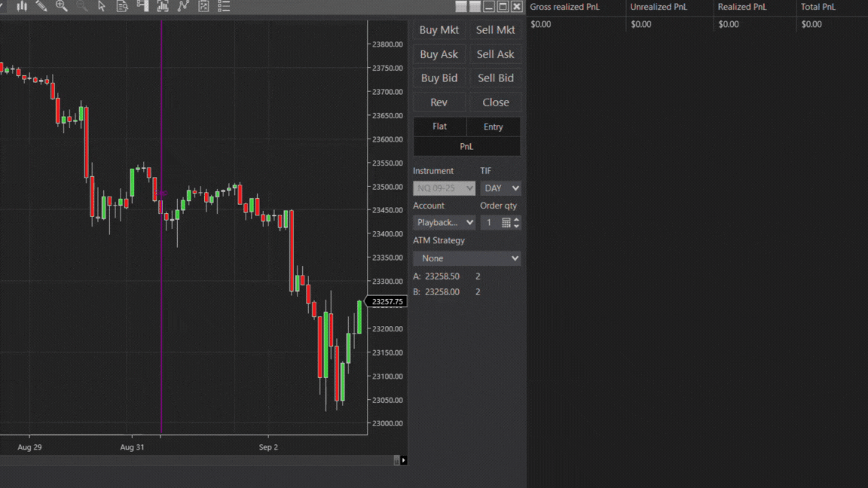Click the Total PnL column header
868x488 pixels.
click(x=818, y=7)
